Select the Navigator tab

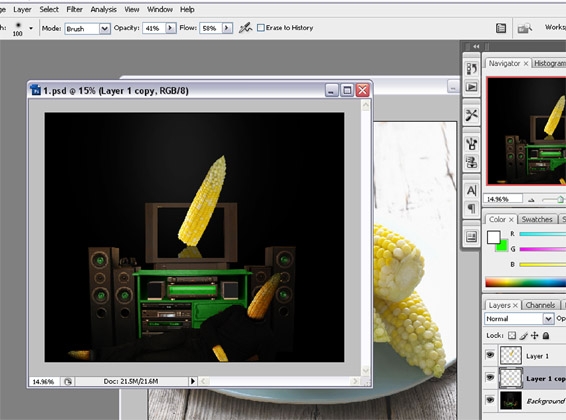pos(504,64)
